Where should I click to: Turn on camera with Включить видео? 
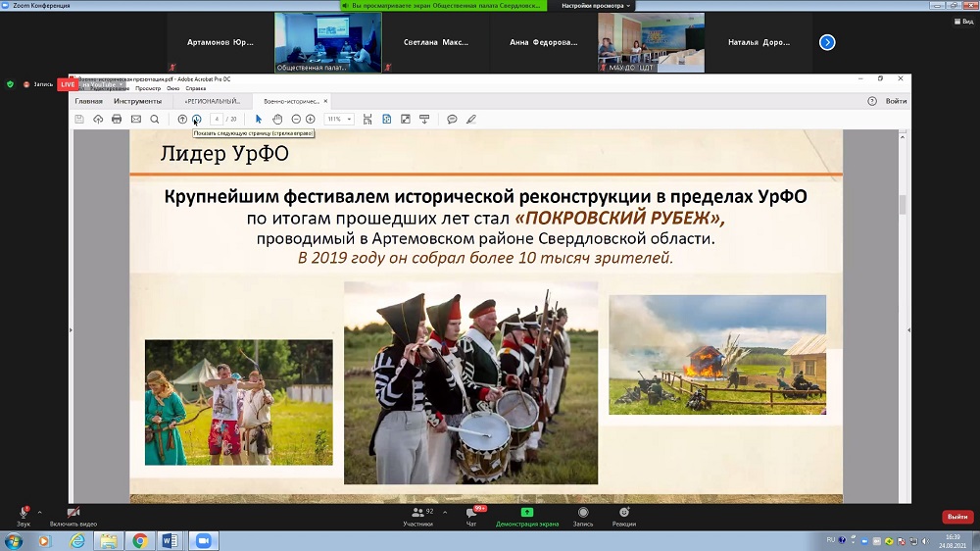click(x=73, y=516)
